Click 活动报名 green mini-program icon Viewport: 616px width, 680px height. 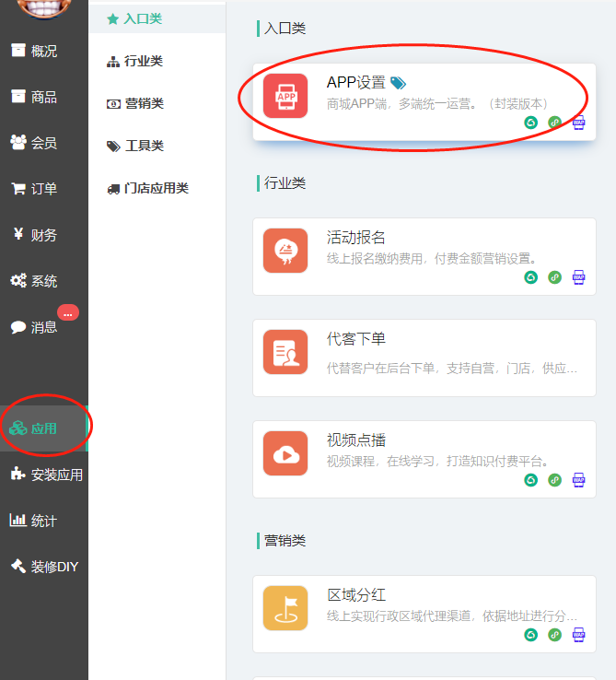[531, 277]
